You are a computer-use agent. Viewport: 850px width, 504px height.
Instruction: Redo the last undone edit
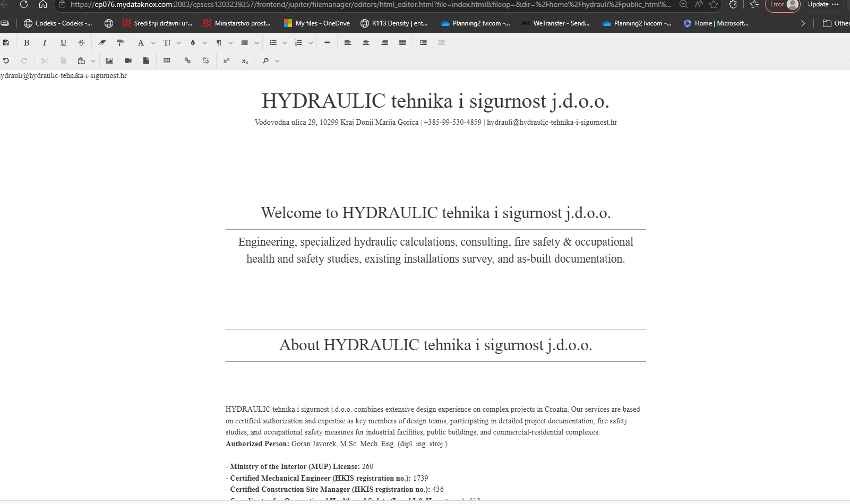(x=24, y=60)
